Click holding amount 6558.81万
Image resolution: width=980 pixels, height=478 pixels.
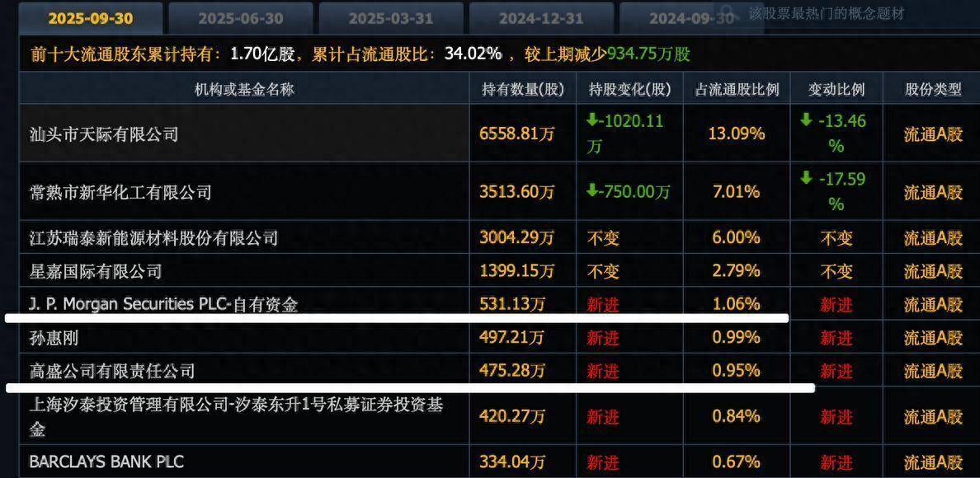(x=517, y=134)
